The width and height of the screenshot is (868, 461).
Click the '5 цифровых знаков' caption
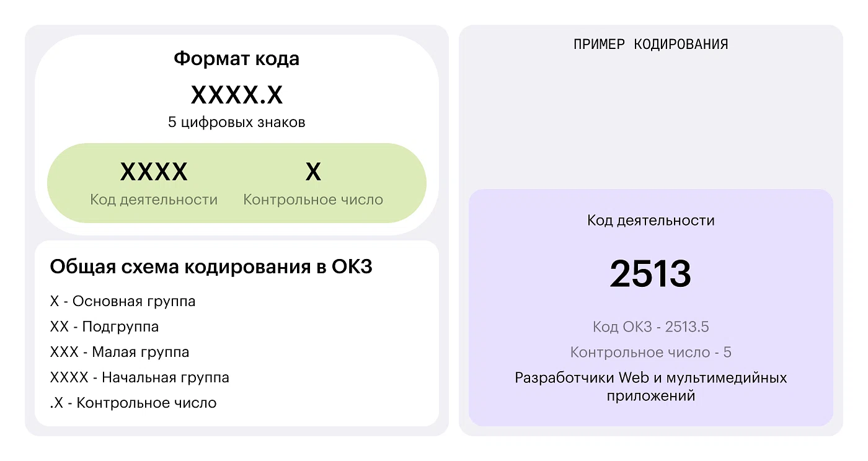(x=236, y=122)
